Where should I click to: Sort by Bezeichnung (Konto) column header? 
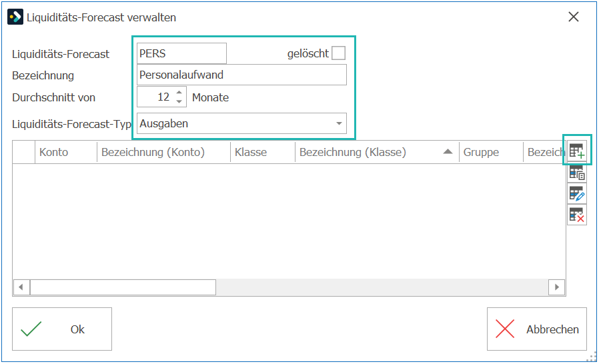click(164, 153)
